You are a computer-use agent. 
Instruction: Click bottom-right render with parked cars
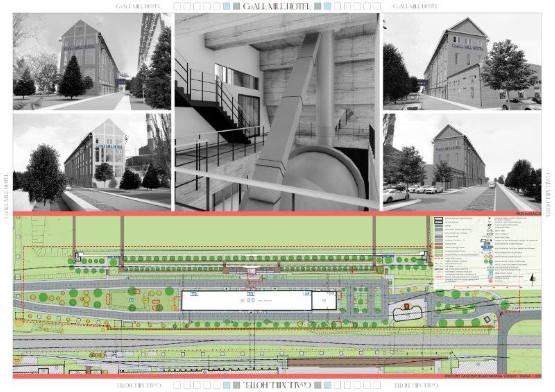(x=462, y=162)
